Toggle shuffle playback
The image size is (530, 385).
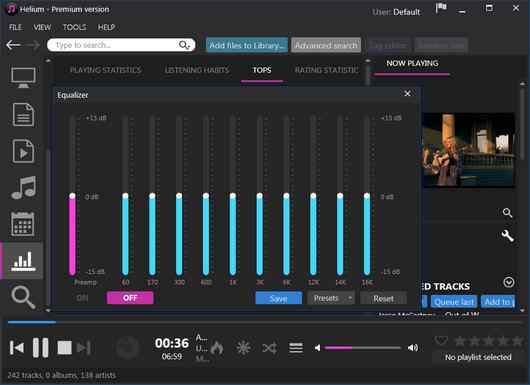pyautogui.click(x=269, y=347)
